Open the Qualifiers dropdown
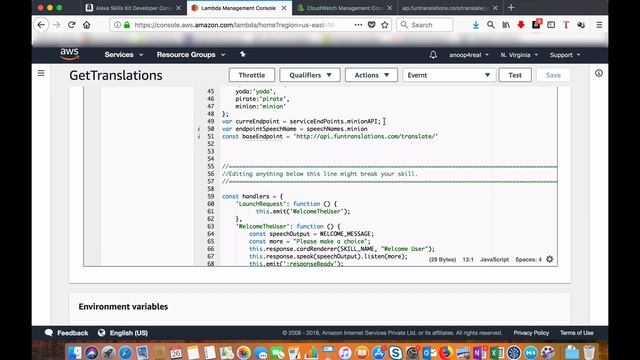 pyautogui.click(x=310, y=75)
